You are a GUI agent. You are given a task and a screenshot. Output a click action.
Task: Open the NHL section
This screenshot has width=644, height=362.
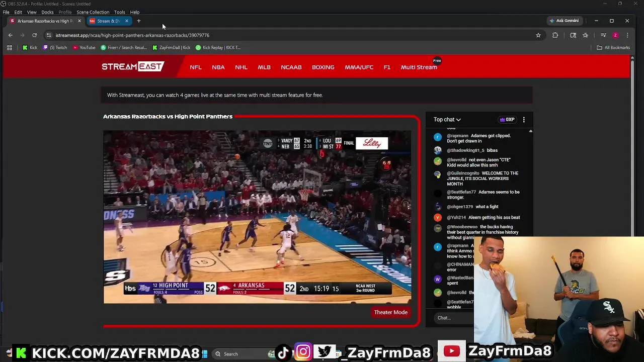[241, 67]
